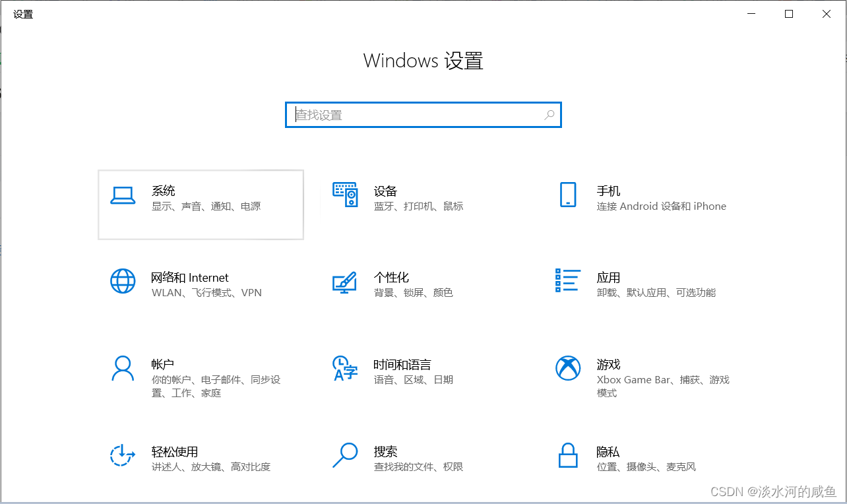Click the text 你的帐户、电子邮件、同步设置
The height and width of the screenshot is (504, 847).
point(216,387)
